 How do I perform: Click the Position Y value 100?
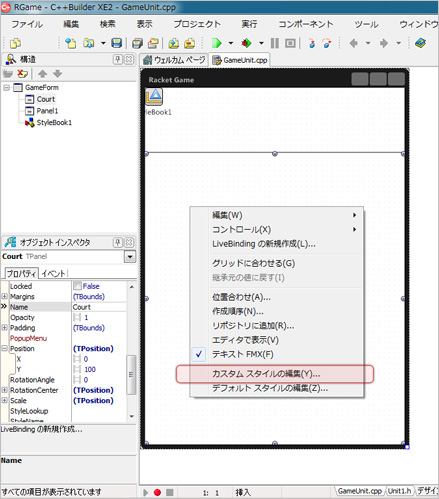pyautogui.click(x=90, y=369)
